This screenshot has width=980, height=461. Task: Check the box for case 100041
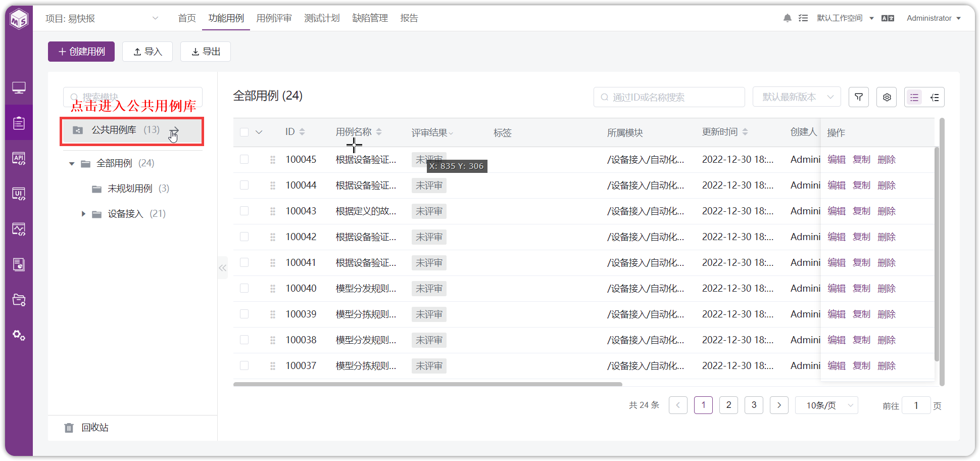click(244, 262)
